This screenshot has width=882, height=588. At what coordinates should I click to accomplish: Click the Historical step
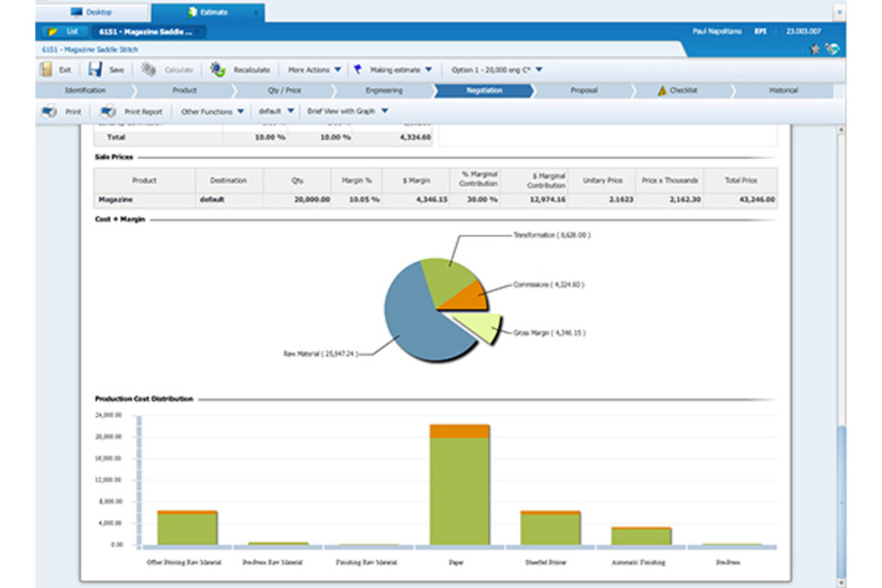[x=783, y=91]
